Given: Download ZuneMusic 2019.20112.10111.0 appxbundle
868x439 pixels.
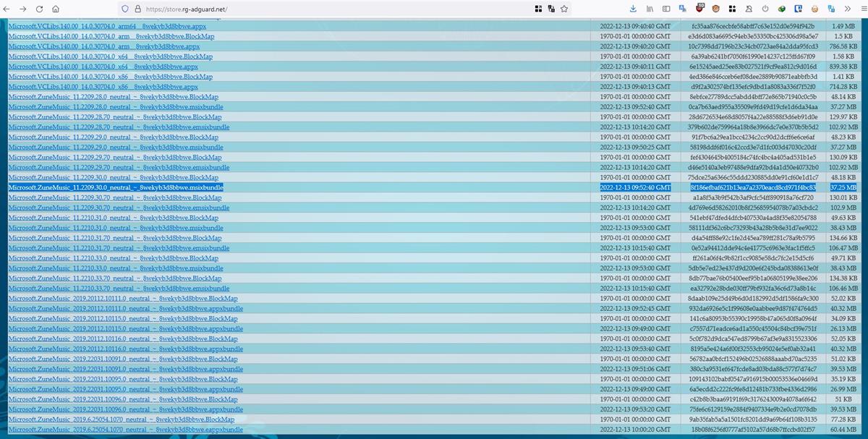Looking at the screenshot, I should point(126,309).
